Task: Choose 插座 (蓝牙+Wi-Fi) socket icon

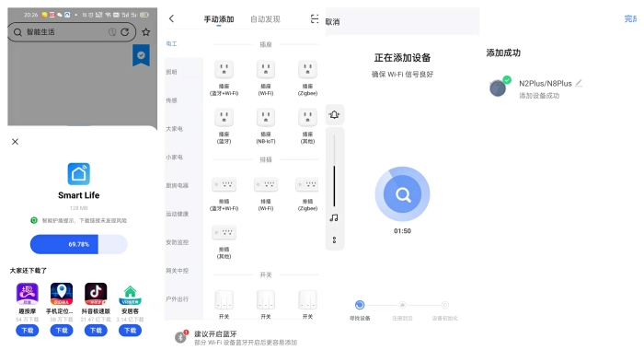Action: 224,69
